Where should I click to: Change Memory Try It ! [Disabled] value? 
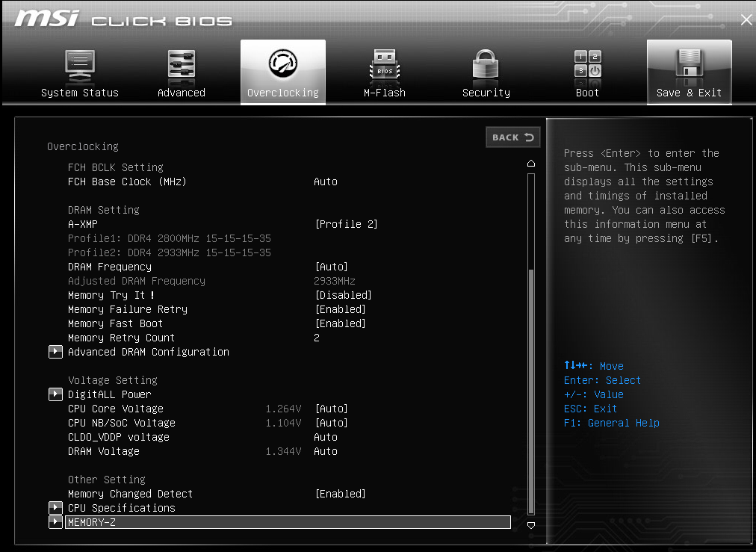pyautogui.click(x=344, y=295)
